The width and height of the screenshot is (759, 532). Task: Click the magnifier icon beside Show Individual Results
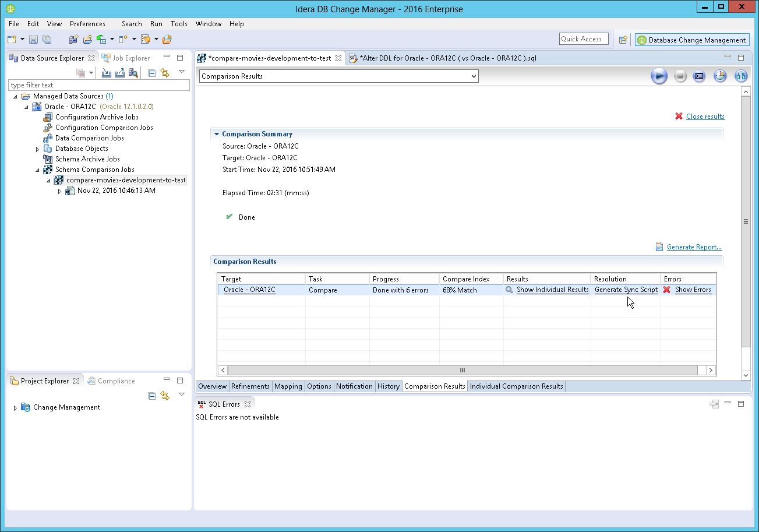coord(509,290)
